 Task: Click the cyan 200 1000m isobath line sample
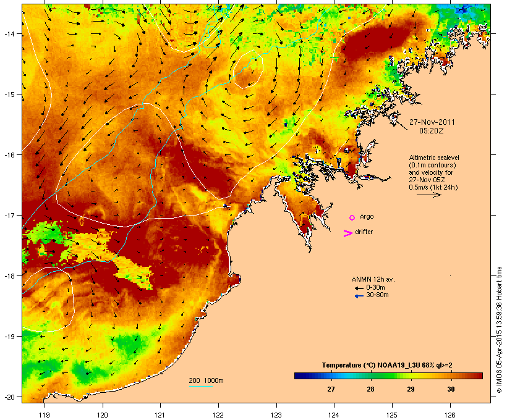click(200, 387)
